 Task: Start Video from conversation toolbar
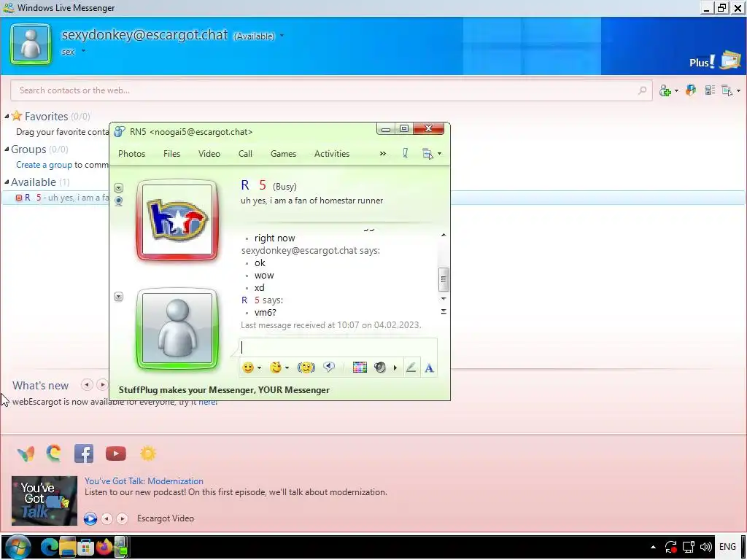point(209,153)
